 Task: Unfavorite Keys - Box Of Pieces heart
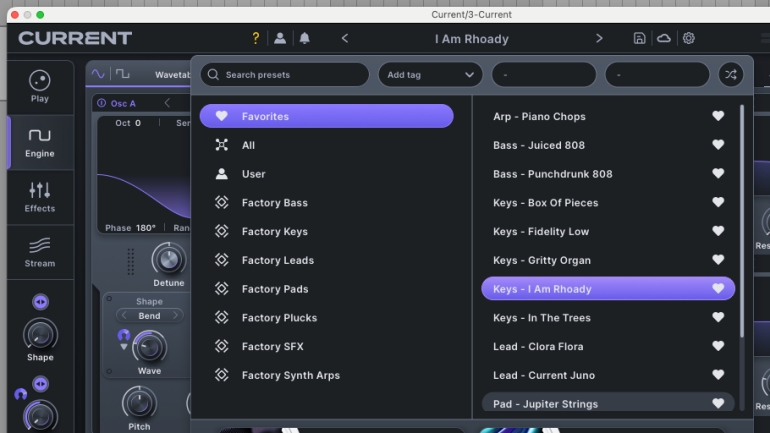tap(718, 202)
